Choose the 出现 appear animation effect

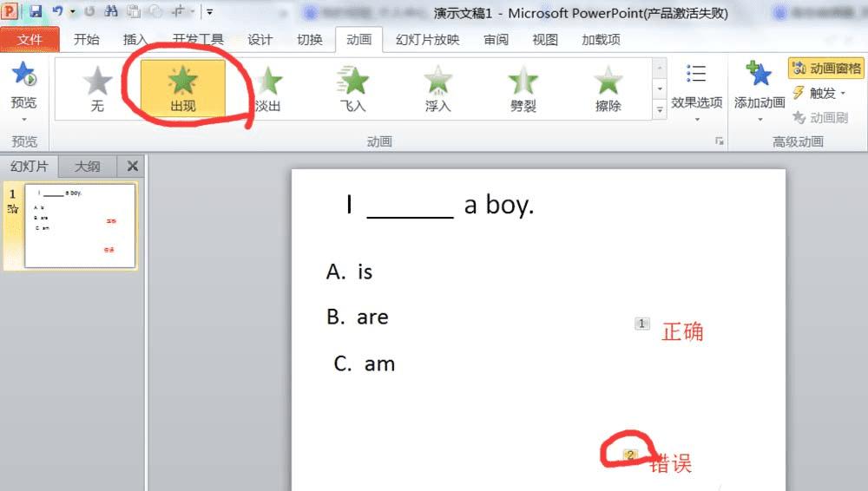(x=182, y=89)
